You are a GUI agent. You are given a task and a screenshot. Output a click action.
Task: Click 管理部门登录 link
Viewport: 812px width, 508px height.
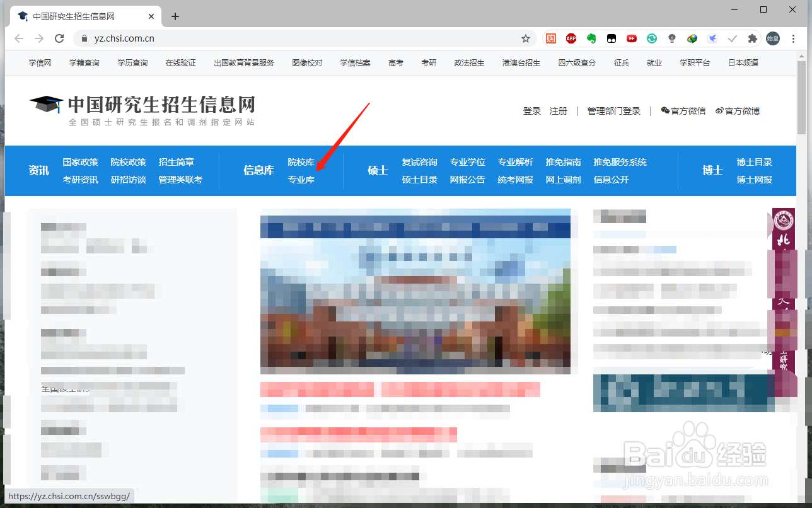(x=614, y=111)
